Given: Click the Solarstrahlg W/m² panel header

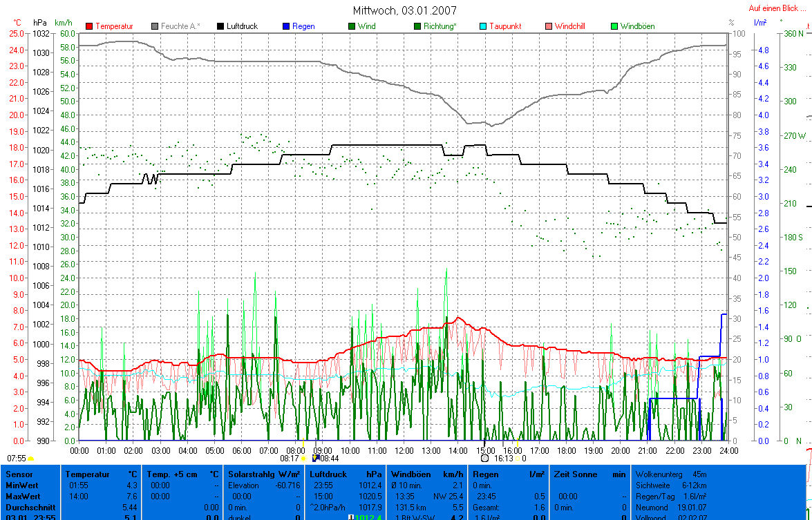Looking at the screenshot, I should coord(265,474).
